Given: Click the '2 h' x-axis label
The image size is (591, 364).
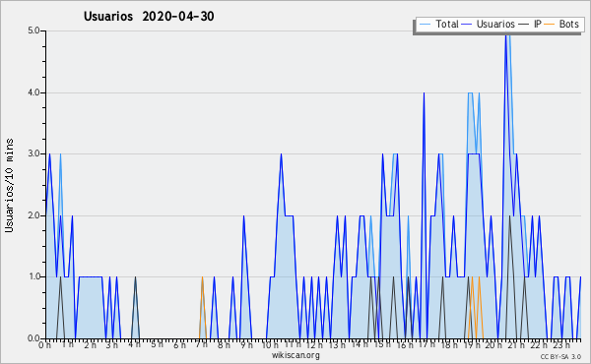Looking at the screenshot, I should click(90, 345).
